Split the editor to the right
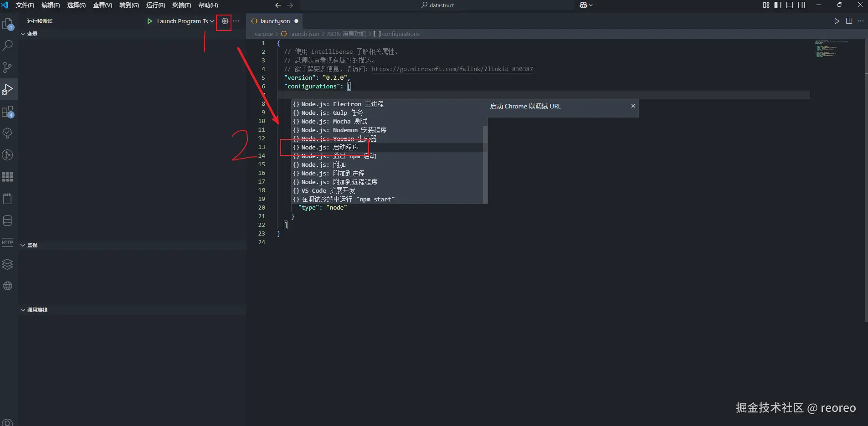 point(849,21)
